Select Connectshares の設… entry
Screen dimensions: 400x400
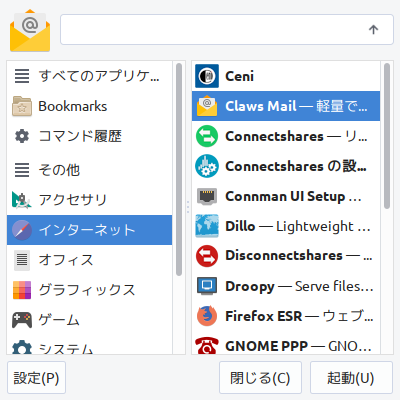[286, 166]
